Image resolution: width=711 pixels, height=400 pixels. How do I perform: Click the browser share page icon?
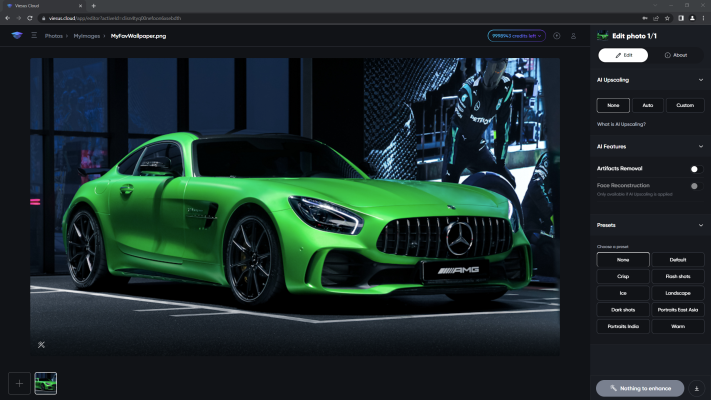pos(656,18)
